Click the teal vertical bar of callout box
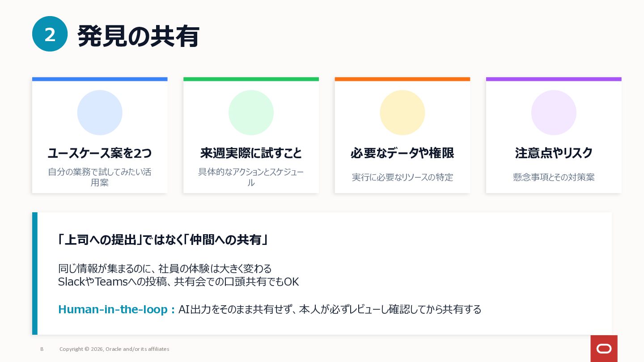 point(35,274)
